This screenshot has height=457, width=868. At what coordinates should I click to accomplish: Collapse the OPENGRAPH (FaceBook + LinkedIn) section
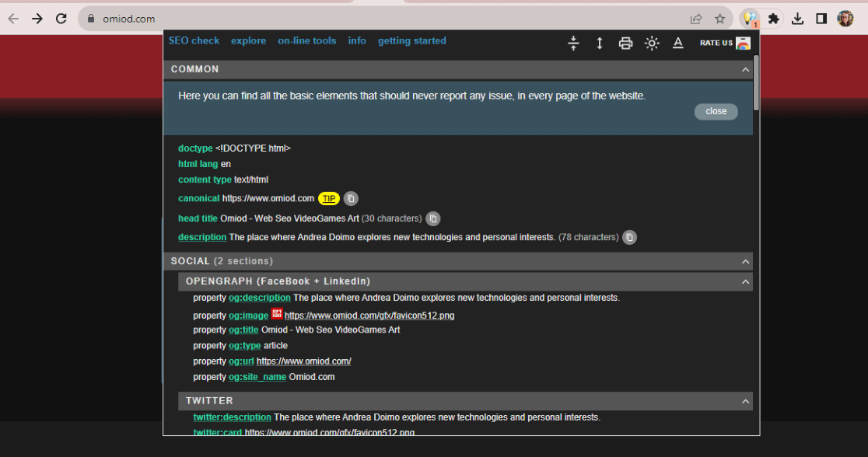tap(744, 281)
